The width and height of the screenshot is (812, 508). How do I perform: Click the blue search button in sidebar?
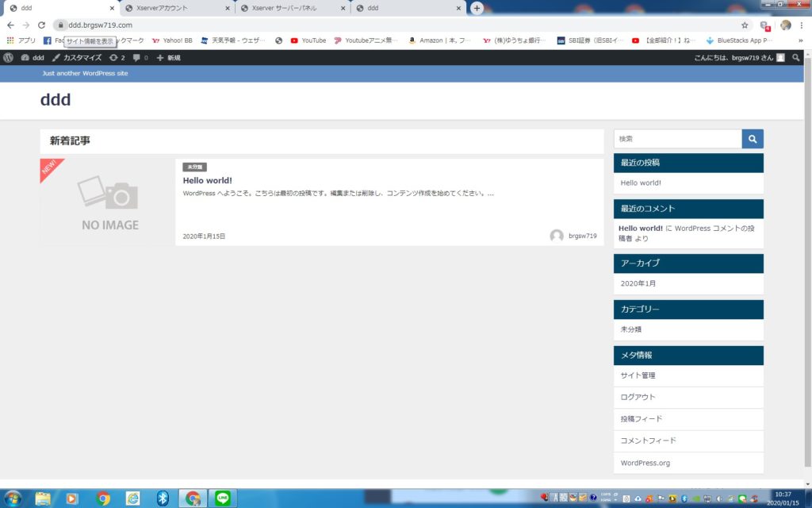[753, 139]
